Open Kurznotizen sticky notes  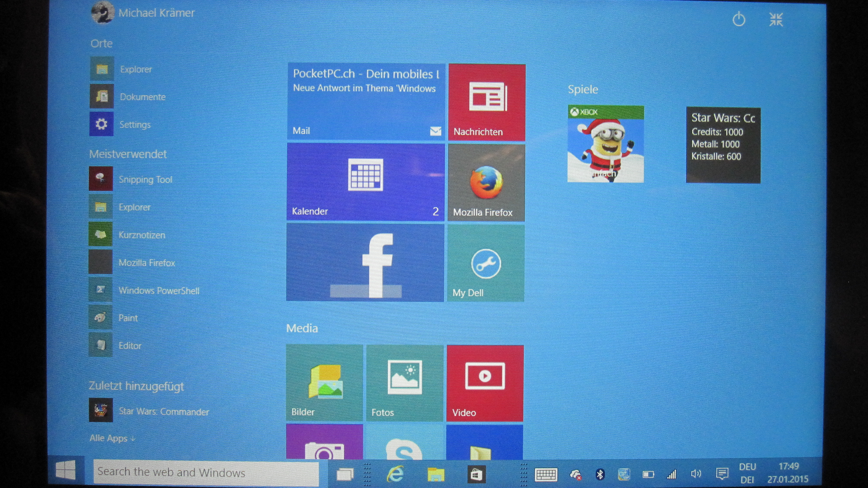pos(127,235)
